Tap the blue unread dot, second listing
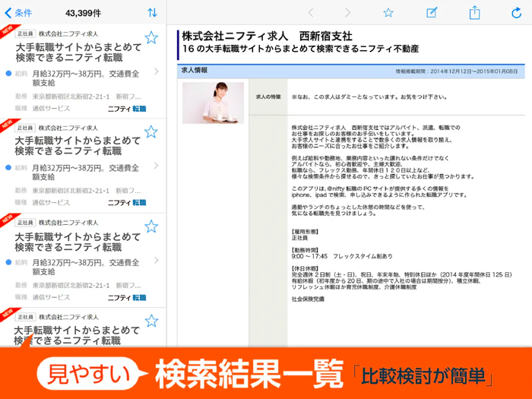Image resolution: width=532 pixels, height=399 pixels. coord(8,167)
